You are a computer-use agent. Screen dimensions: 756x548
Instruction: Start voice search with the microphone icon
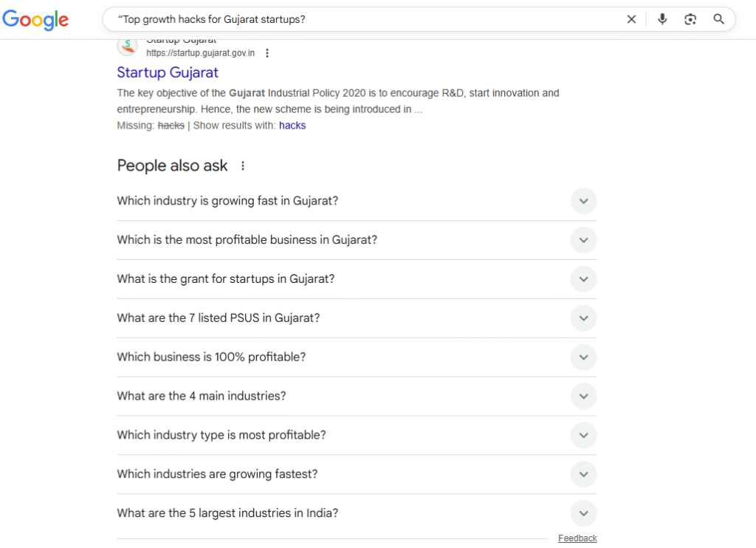662,18
